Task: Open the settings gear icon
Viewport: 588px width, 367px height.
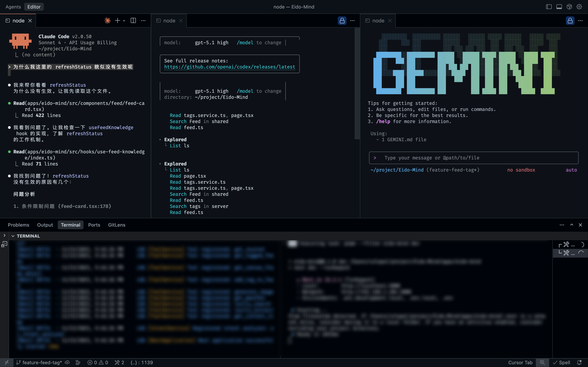Action: click(579, 7)
